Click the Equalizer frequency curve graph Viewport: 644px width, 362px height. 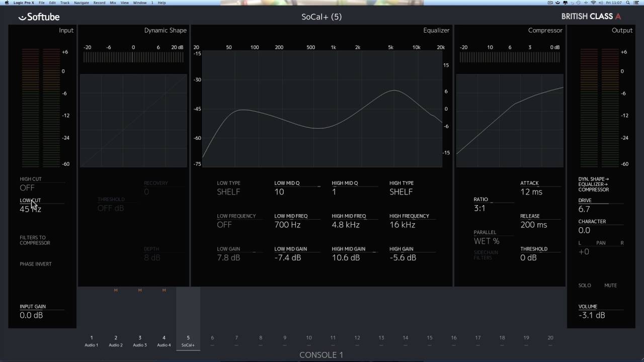(x=322, y=109)
